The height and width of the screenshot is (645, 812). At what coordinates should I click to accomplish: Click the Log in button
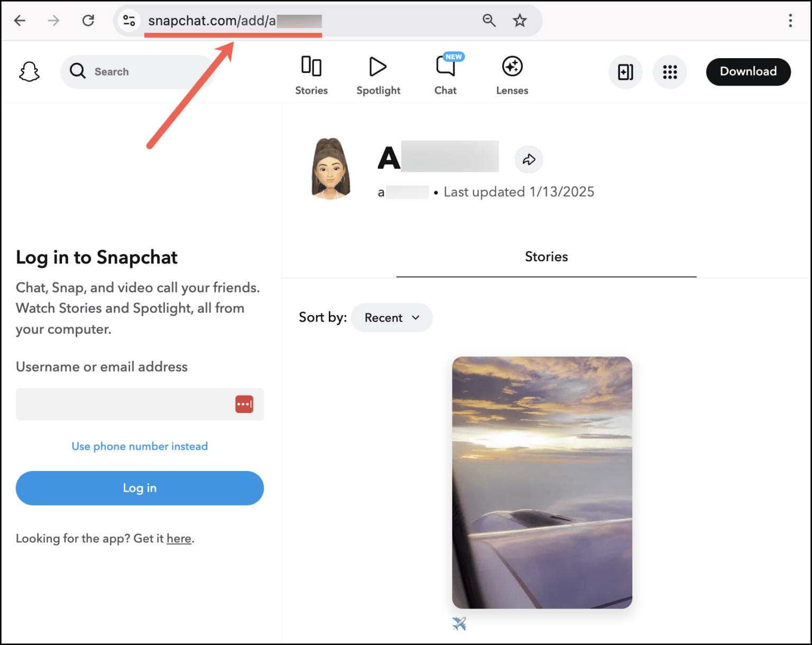point(139,488)
